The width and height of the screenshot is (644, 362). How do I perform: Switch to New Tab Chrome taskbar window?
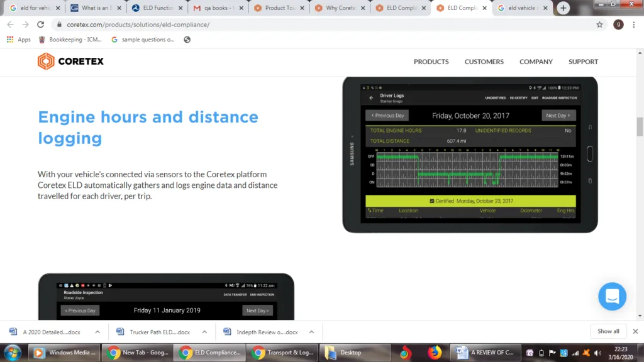pos(138,353)
